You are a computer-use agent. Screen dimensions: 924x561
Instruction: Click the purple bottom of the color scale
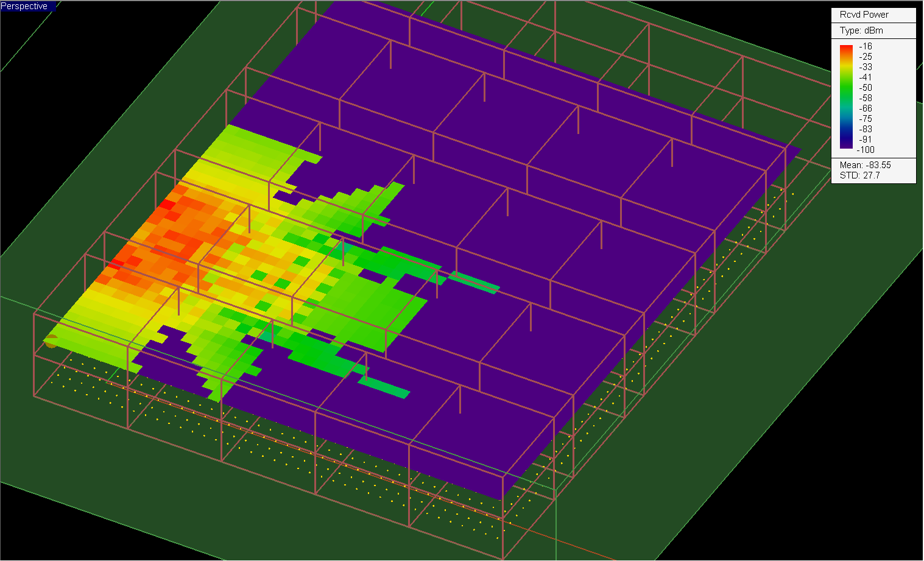pyautogui.click(x=846, y=144)
